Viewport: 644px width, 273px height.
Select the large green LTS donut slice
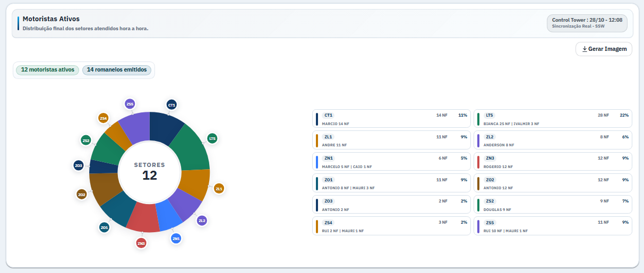[x=193, y=148]
